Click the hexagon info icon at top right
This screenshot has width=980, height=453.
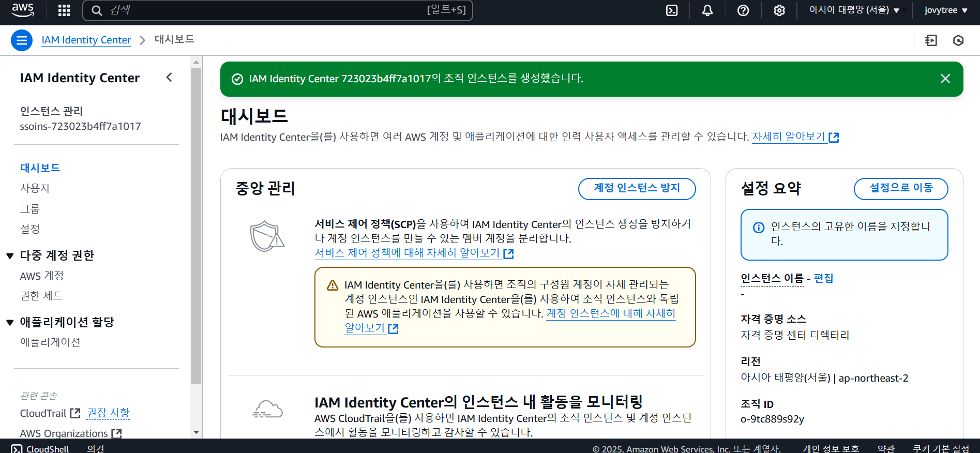pyautogui.click(x=958, y=40)
